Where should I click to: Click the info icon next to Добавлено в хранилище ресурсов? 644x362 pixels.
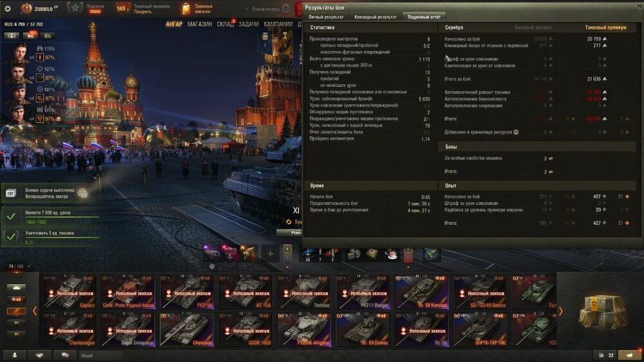click(x=516, y=132)
